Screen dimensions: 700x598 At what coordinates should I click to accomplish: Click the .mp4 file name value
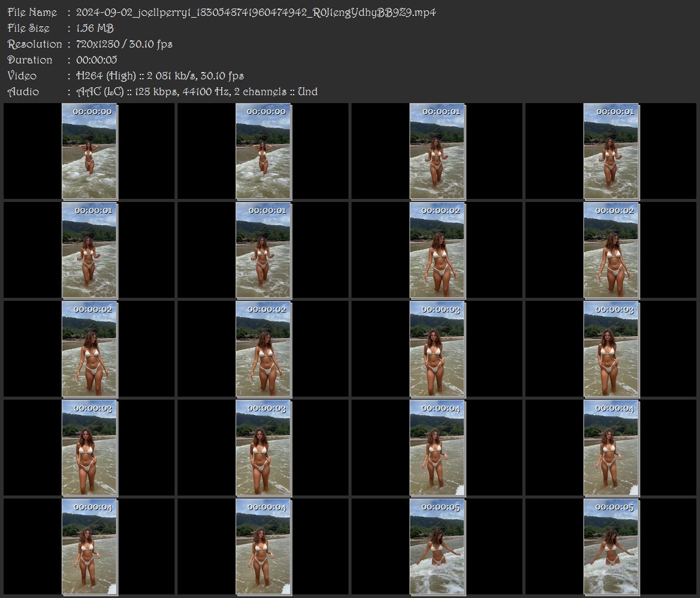[256, 12]
